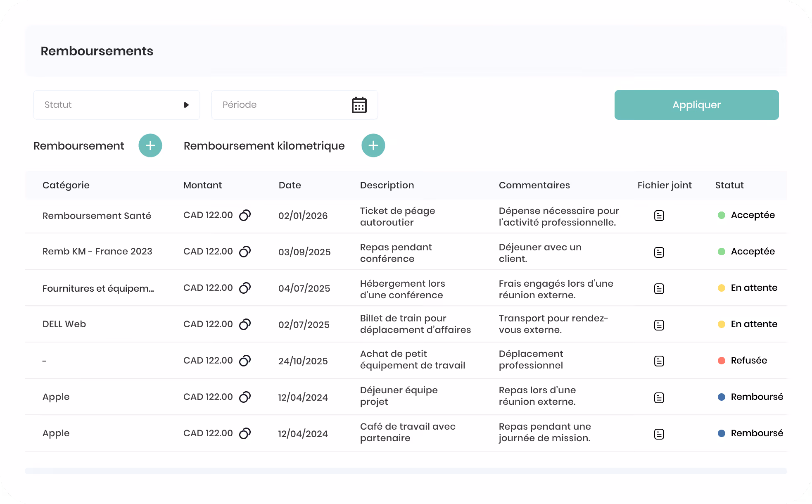
Task: Expand the Statut filter dropdown
Action: 116,105
